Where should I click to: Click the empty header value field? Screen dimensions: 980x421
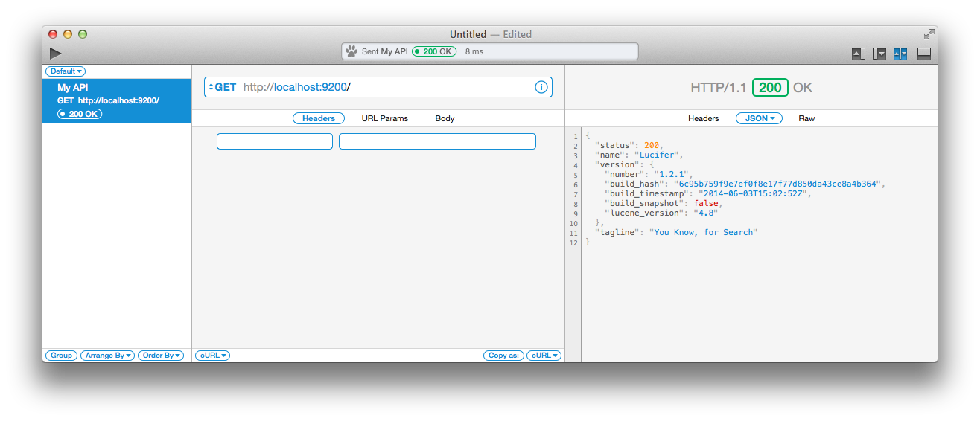pos(437,141)
